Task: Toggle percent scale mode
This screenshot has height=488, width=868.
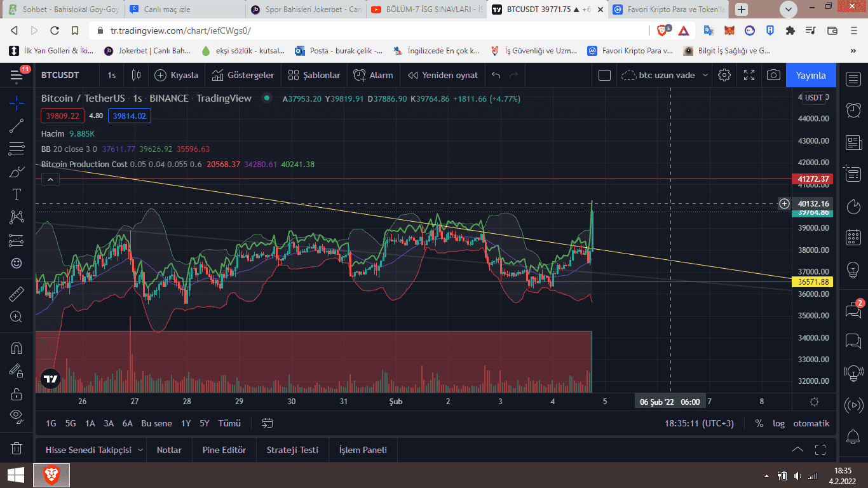Action: (x=759, y=423)
